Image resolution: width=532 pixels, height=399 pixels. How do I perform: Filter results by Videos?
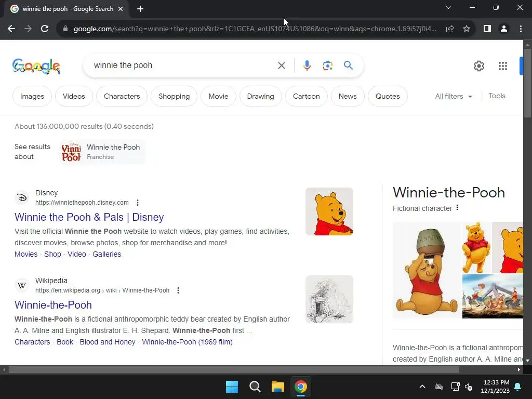(x=74, y=96)
